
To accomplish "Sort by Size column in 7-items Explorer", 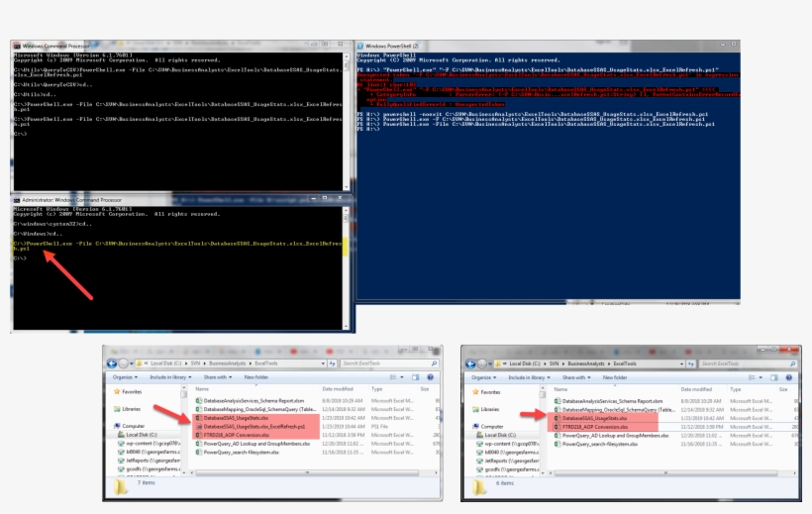I will coord(425,388).
